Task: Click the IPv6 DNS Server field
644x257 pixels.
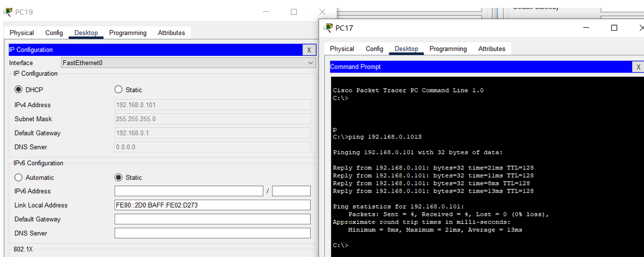Action: pos(212,233)
